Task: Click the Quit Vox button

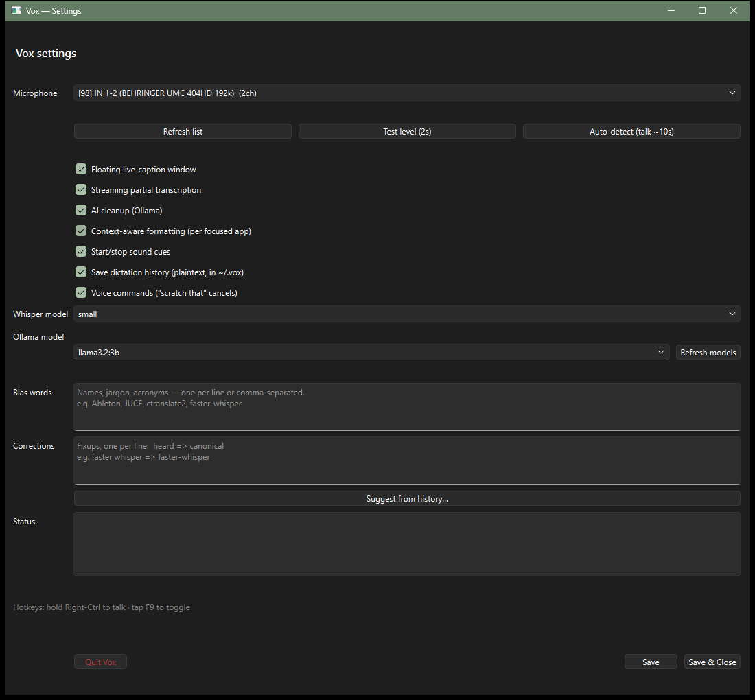Action: point(101,662)
